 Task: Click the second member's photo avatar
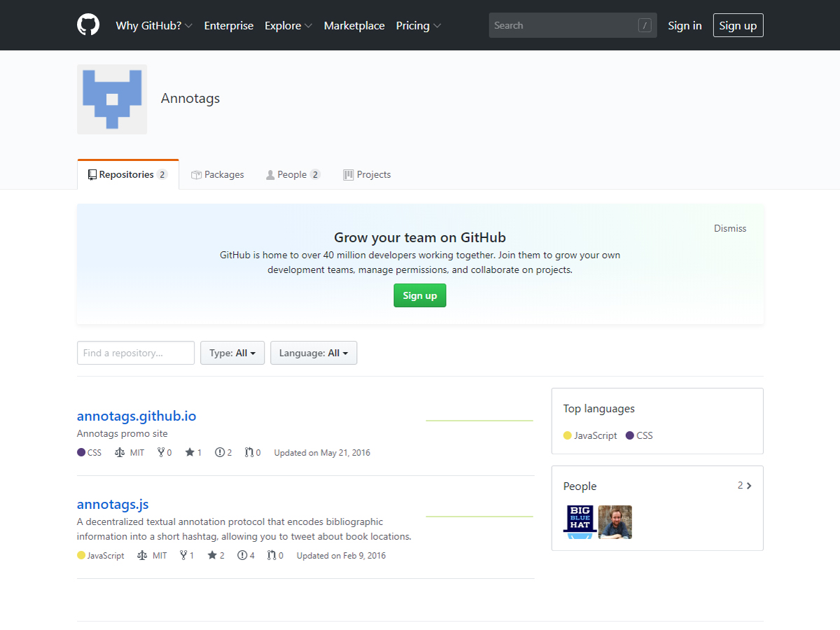(615, 522)
